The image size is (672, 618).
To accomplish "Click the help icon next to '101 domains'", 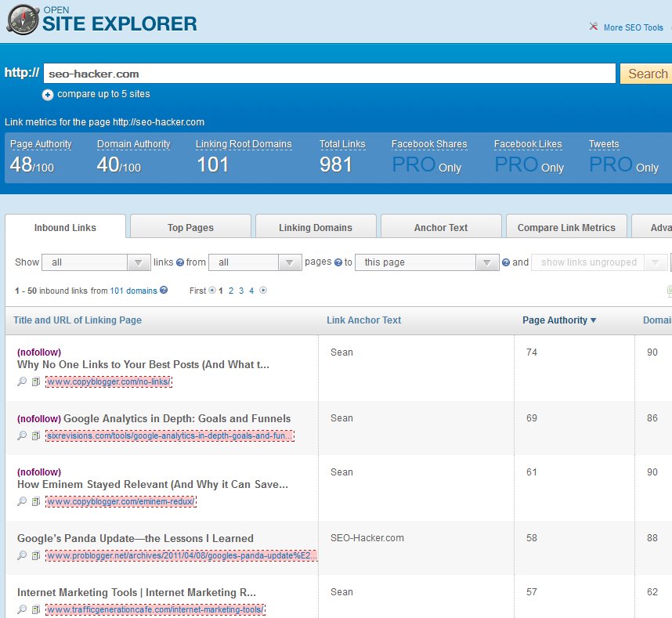I will click(x=164, y=291).
